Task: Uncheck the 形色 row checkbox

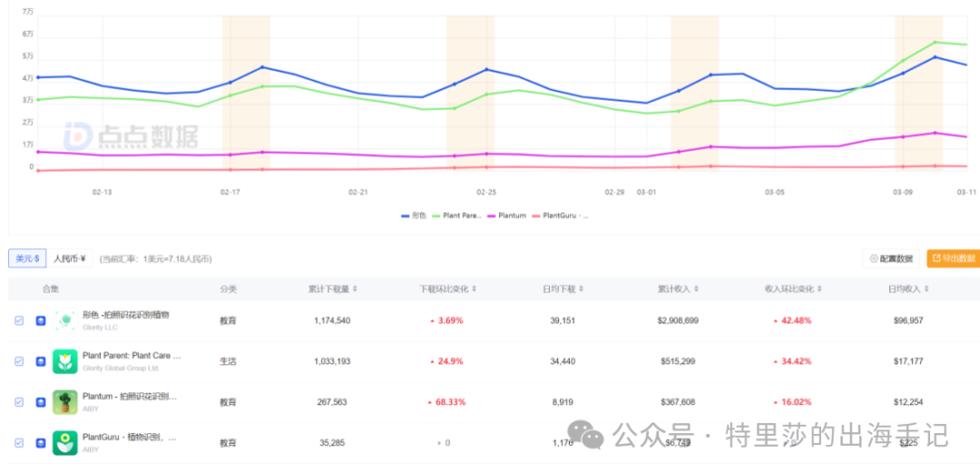Action: [x=19, y=321]
